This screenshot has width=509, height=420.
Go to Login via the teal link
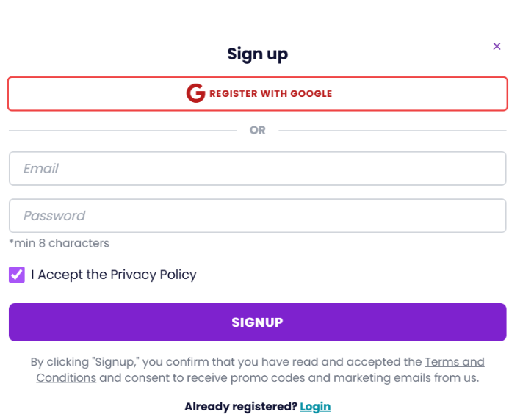point(315,407)
